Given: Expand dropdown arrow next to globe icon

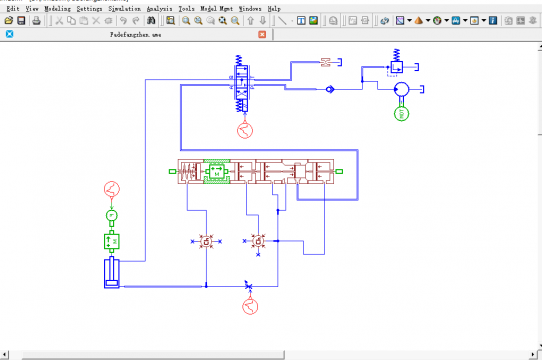Looking at the screenshot, I should (446, 21).
